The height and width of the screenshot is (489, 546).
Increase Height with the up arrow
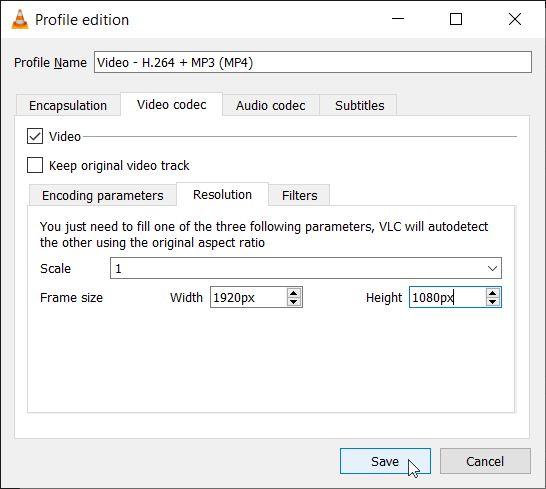[492, 293]
